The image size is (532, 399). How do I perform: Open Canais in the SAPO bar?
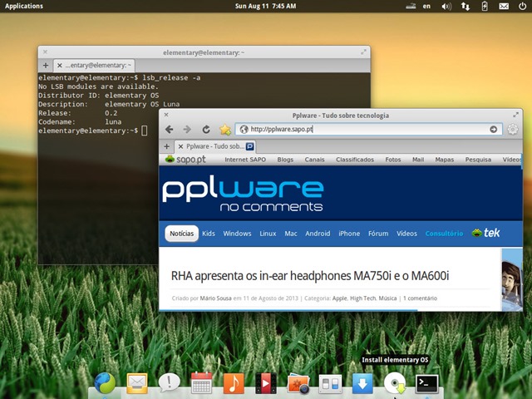point(314,160)
